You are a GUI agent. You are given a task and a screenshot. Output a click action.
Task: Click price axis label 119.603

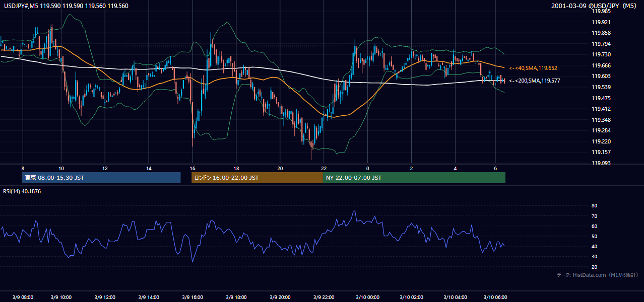tap(601, 76)
